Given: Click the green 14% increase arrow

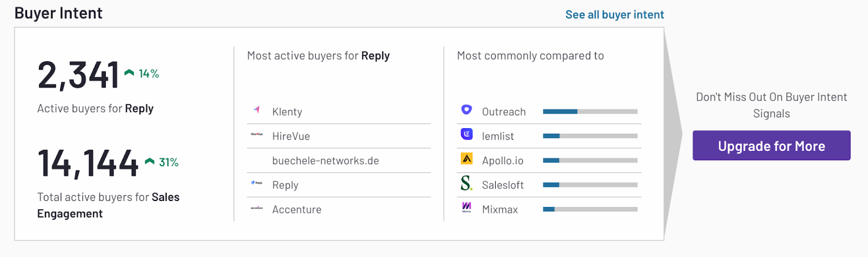Looking at the screenshot, I should [x=129, y=72].
